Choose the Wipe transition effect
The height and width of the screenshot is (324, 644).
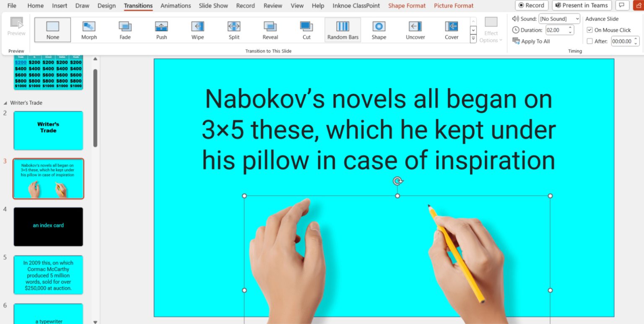(197, 29)
